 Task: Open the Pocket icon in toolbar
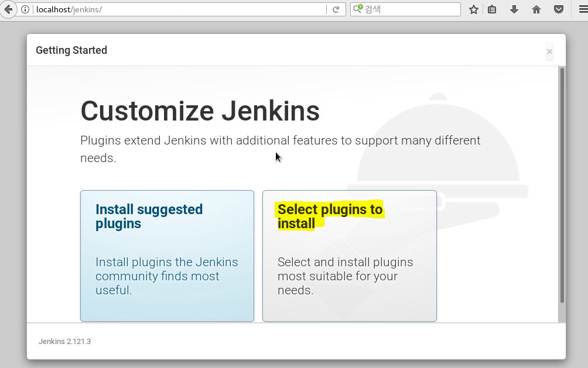point(559,9)
